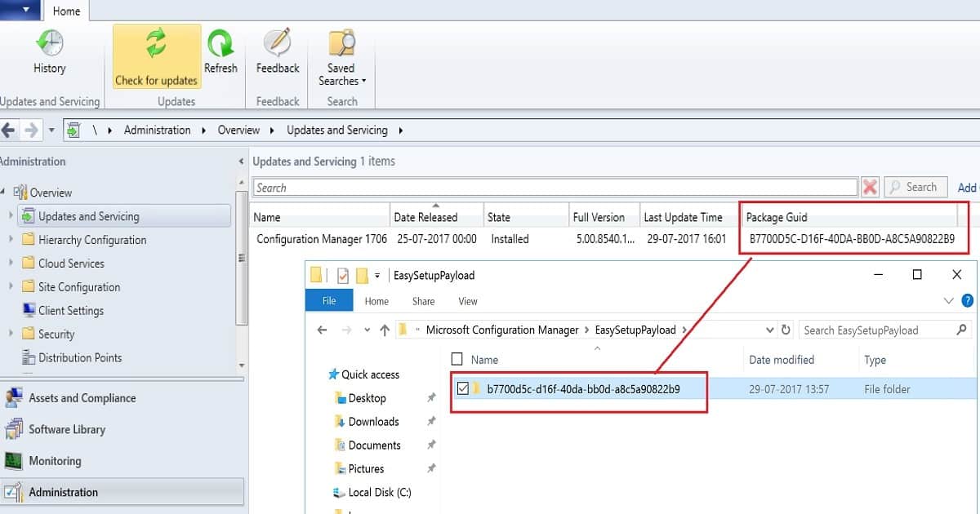Viewport: 980px width, 514px height.
Task: Open Downloads in Explorer sidebar
Action: (x=367, y=422)
